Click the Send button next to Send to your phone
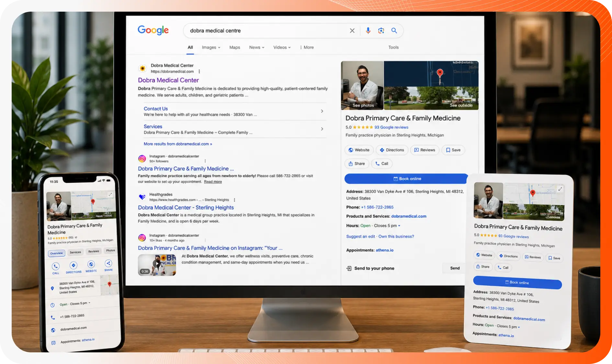612x364 pixels. tap(455, 268)
